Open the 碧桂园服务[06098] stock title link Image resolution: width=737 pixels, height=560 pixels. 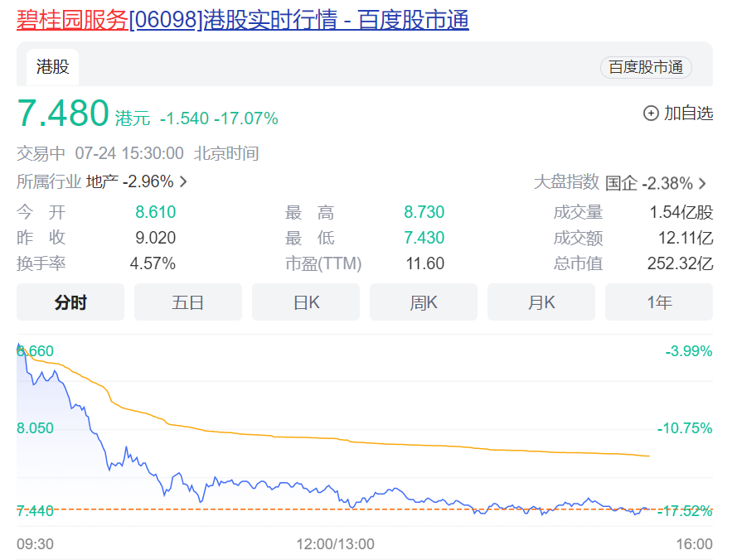[x=243, y=20]
